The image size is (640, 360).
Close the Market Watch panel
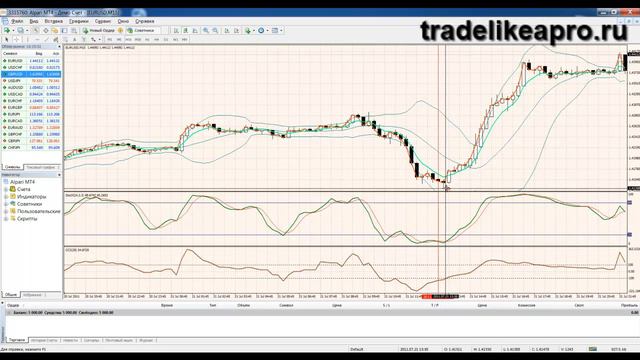coord(59,47)
